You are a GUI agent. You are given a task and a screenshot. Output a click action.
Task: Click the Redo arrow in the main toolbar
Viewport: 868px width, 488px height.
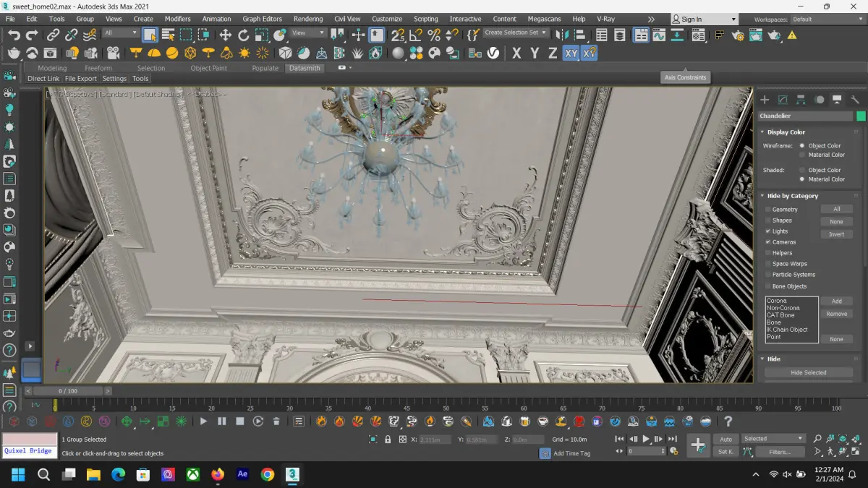pos(32,34)
